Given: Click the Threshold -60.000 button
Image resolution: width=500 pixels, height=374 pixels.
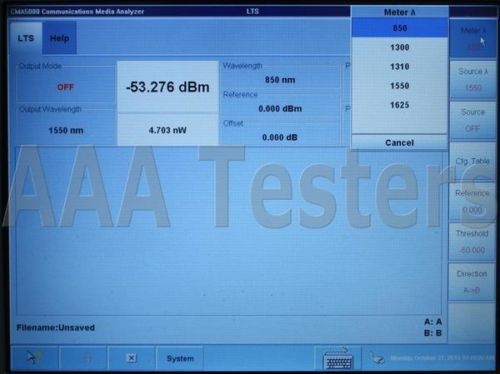Looking at the screenshot, I should (x=472, y=241).
